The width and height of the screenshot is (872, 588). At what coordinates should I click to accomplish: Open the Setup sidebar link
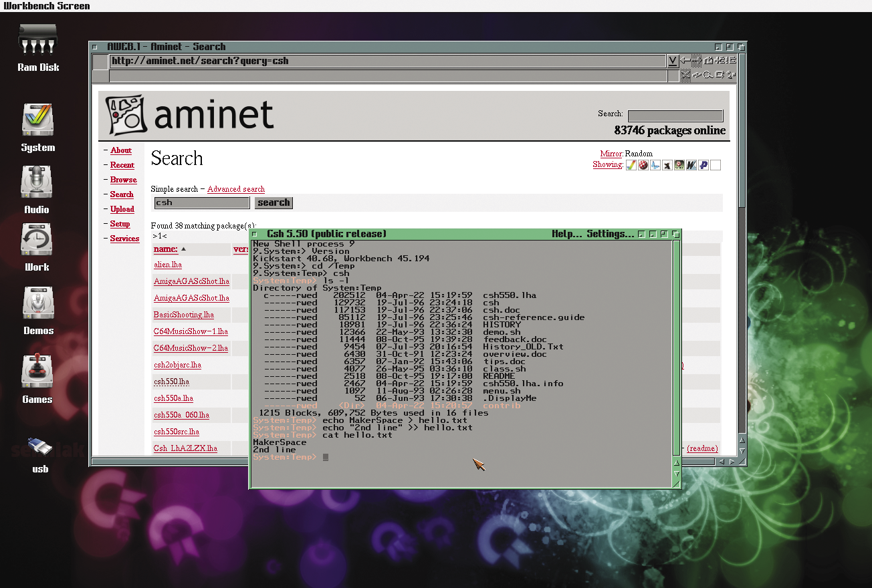[x=120, y=224]
